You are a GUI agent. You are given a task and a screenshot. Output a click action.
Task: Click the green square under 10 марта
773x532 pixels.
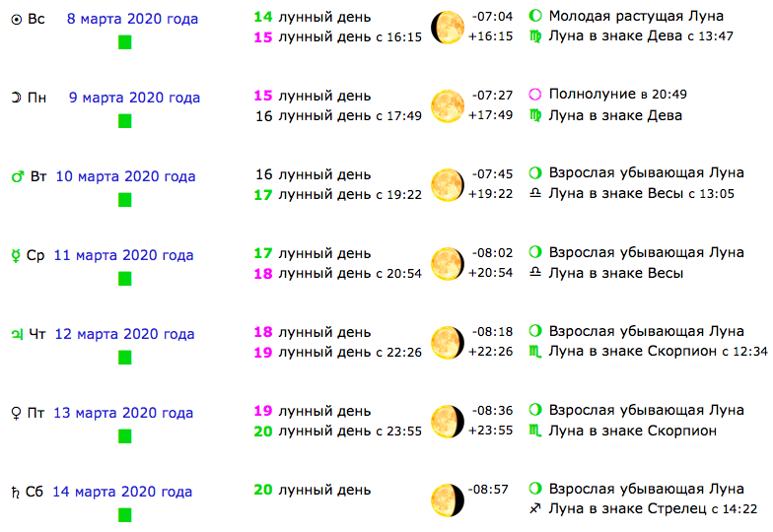coord(125,200)
